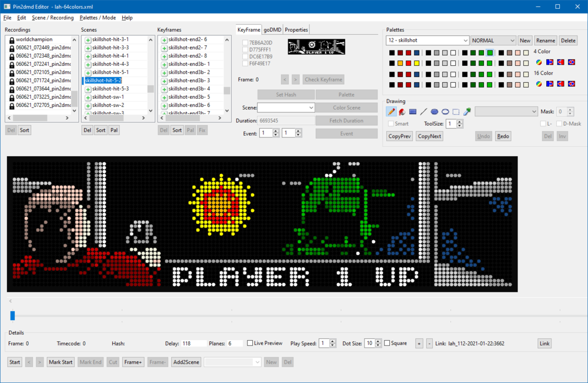Select the filled ellipse drawing tool

(x=435, y=112)
